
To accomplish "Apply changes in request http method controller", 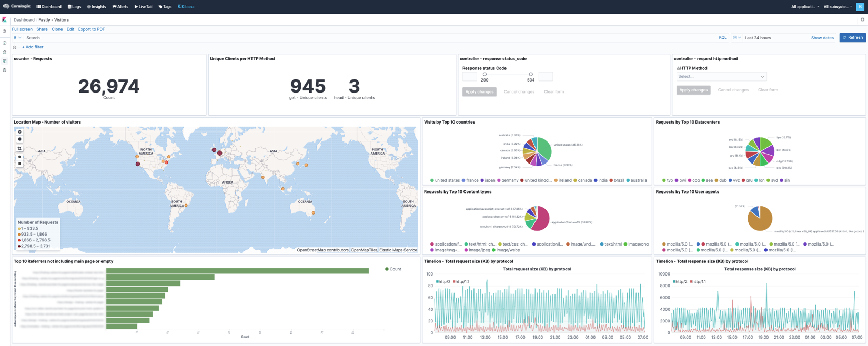I will (x=693, y=90).
